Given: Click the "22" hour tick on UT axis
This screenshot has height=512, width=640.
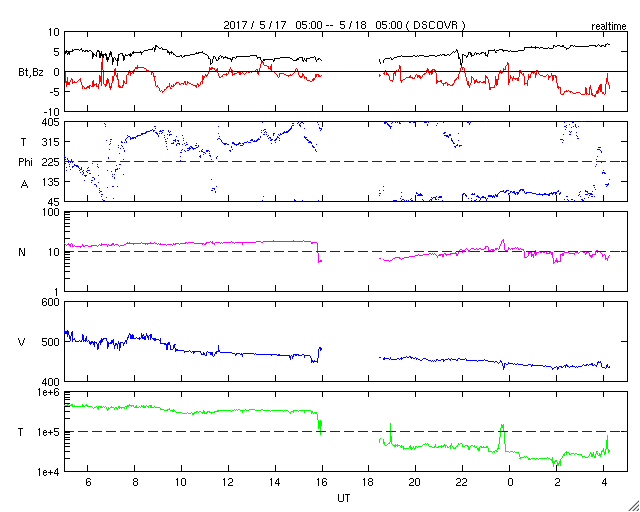Looking at the screenshot, I should pyautogui.click(x=462, y=481).
